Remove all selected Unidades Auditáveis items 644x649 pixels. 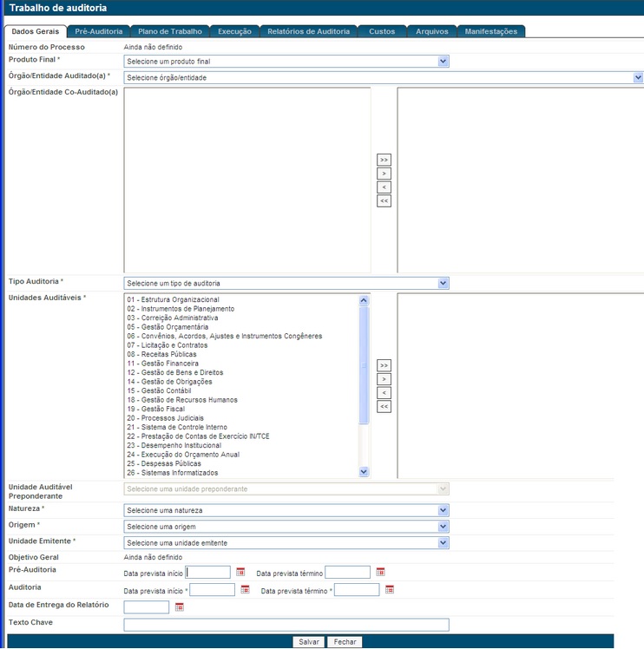384,407
